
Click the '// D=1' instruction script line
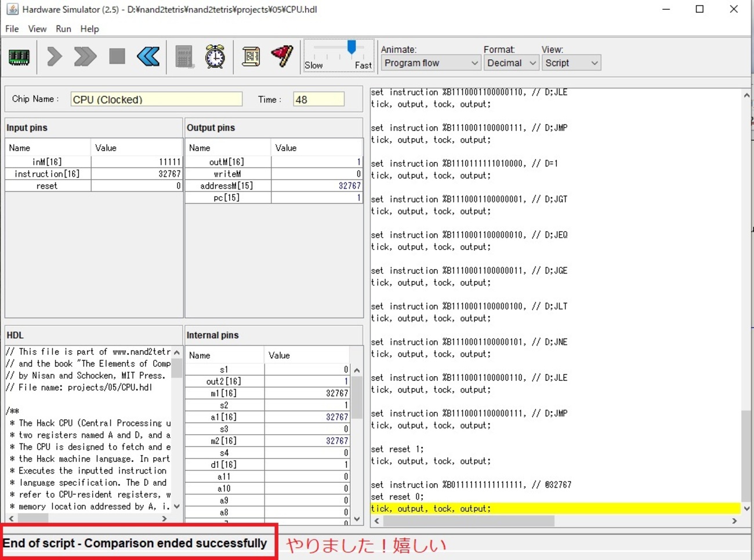pos(464,163)
